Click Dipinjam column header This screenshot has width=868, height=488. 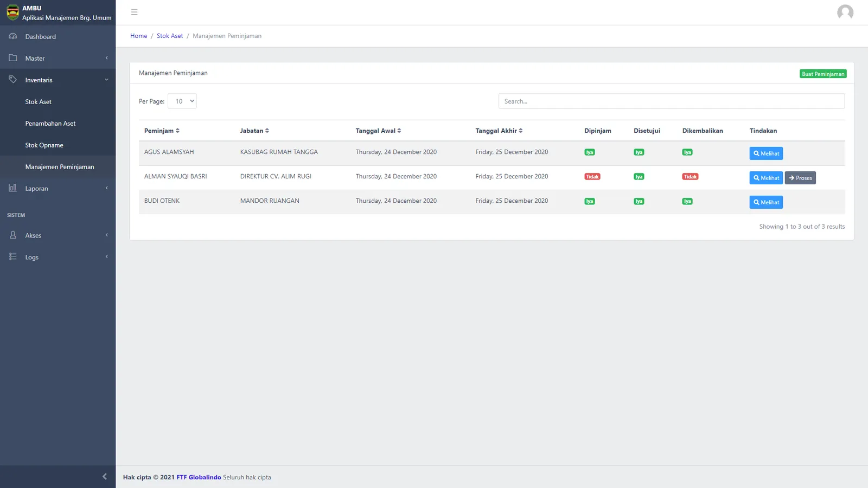pos(597,131)
